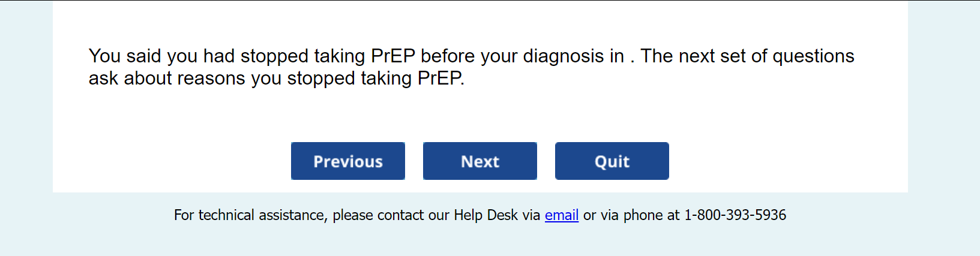Click the Previous button
The width and height of the screenshot is (980, 256).
(x=347, y=161)
